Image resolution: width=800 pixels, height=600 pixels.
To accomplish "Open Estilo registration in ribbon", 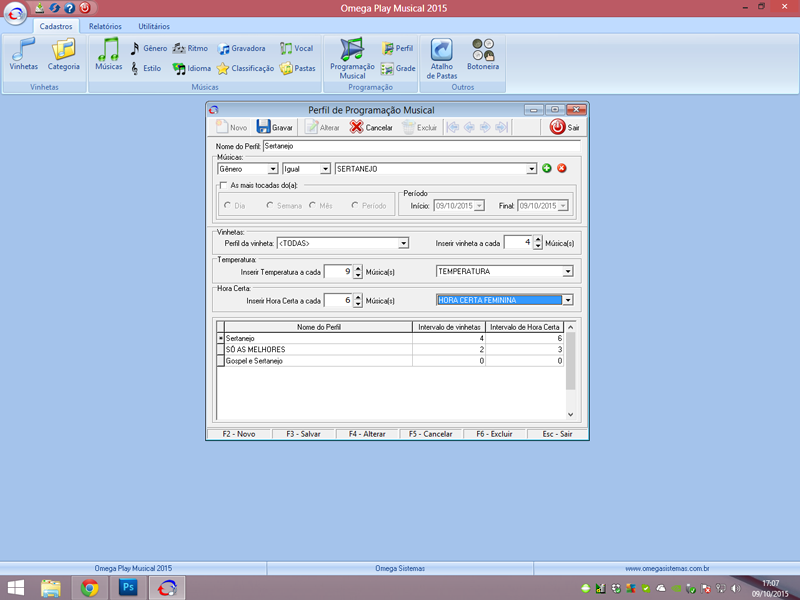I will [146, 68].
